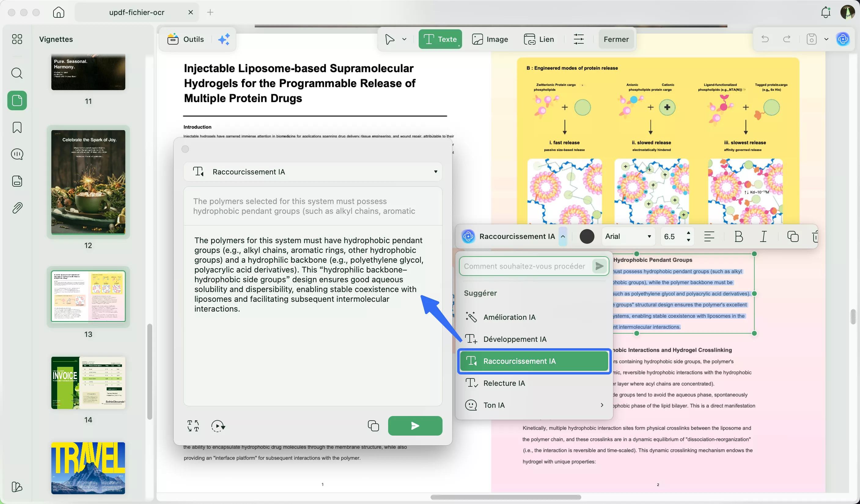Viewport: 860px width, 504px height.
Task: Click the Fermer button
Action: [616, 39]
